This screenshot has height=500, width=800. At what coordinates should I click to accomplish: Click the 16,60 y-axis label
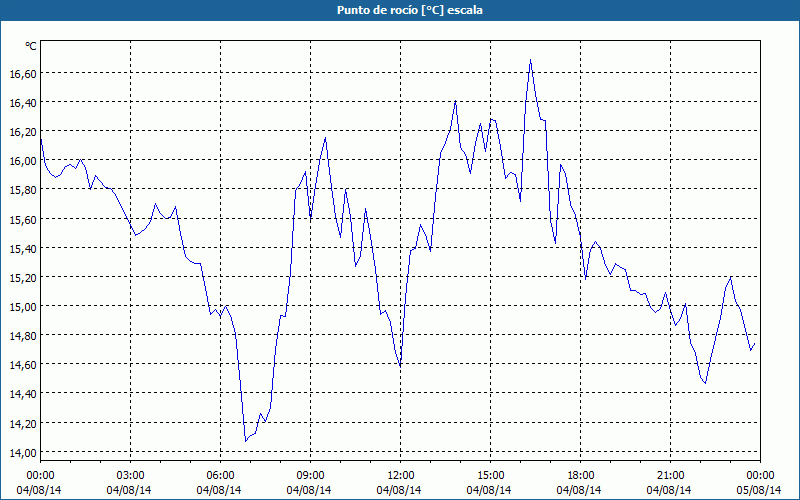(22, 74)
